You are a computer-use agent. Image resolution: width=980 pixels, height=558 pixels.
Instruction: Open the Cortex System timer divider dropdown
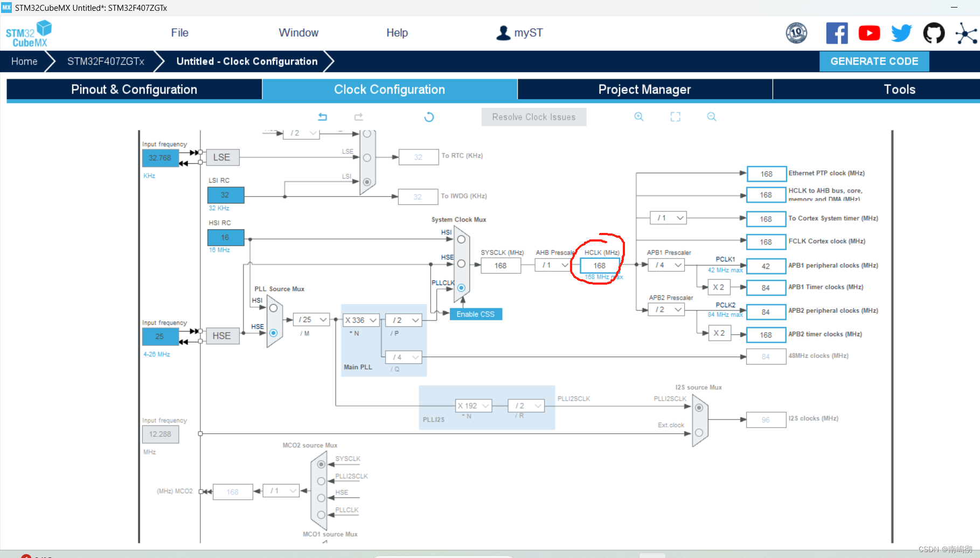click(669, 218)
